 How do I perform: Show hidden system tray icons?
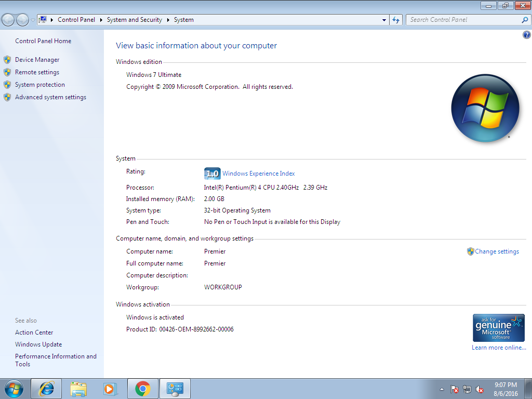(x=442, y=389)
